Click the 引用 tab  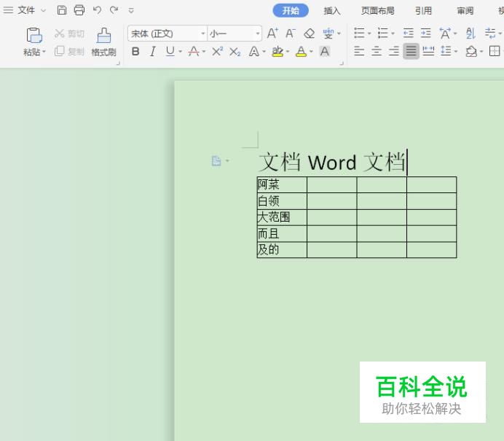[423, 10]
